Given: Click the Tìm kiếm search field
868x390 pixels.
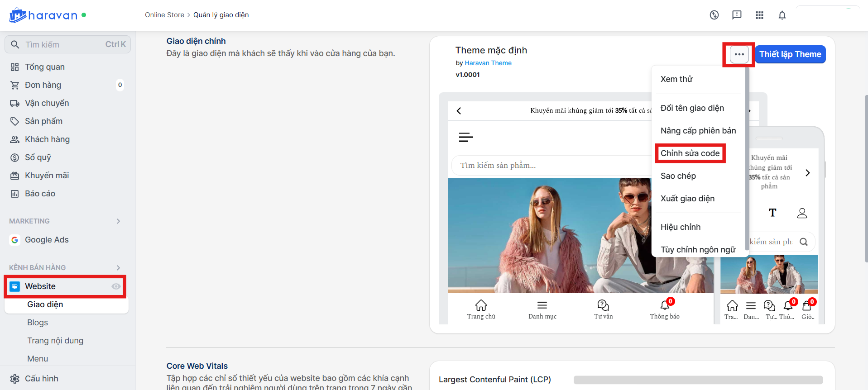Looking at the screenshot, I should (x=67, y=44).
